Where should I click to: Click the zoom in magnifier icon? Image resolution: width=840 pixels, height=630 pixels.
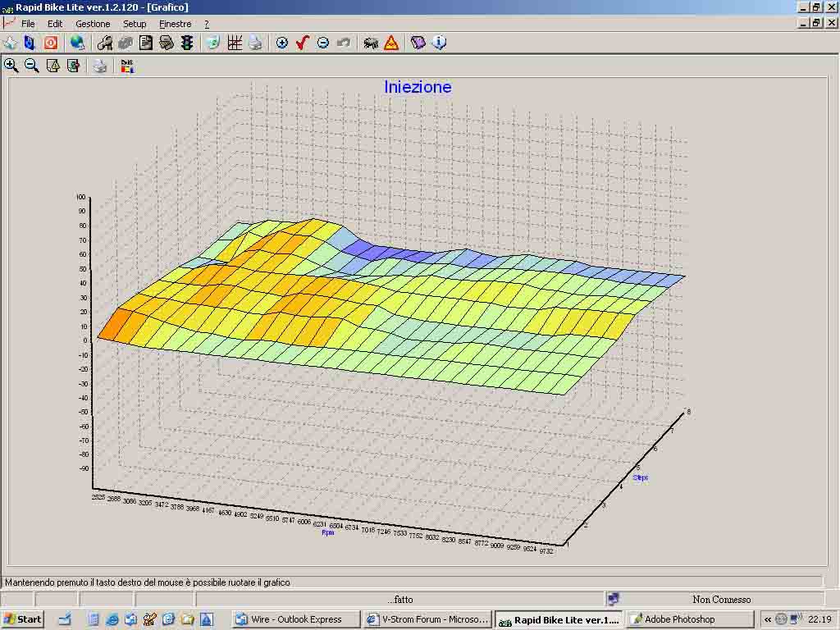click(11, 66)
